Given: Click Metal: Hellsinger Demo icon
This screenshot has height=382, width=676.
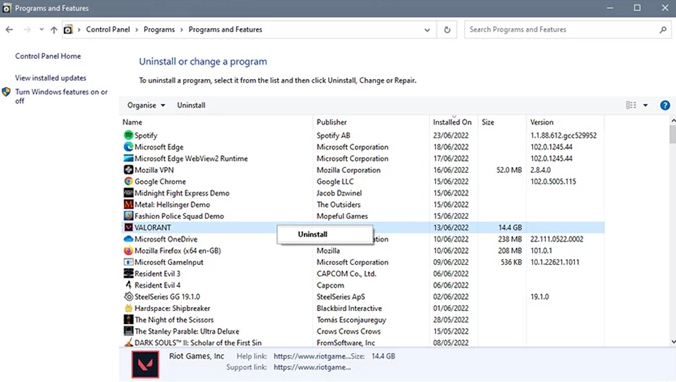Looking at the screenshot, I should point(128,204).
